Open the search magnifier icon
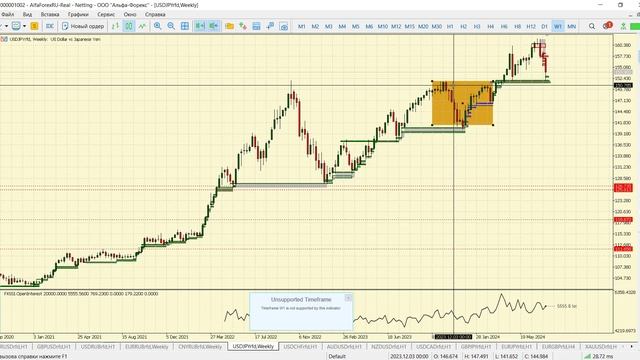Screen dimensions: 640x360 591,26
